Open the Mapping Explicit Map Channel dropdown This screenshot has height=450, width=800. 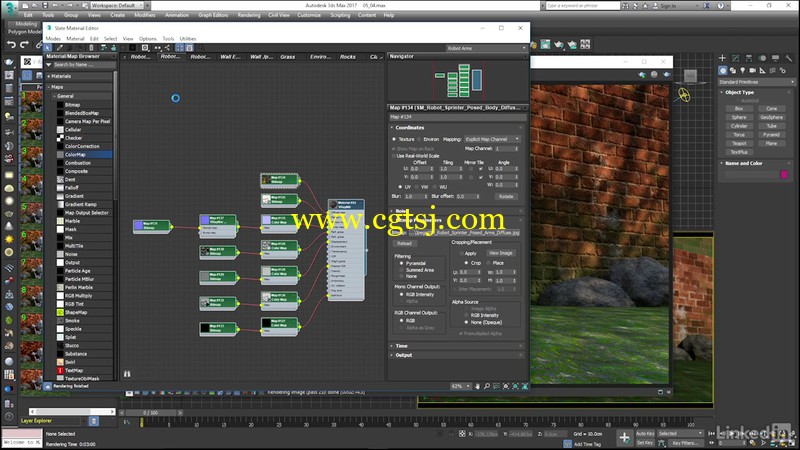pyautogui.click(x=492, y=139)
